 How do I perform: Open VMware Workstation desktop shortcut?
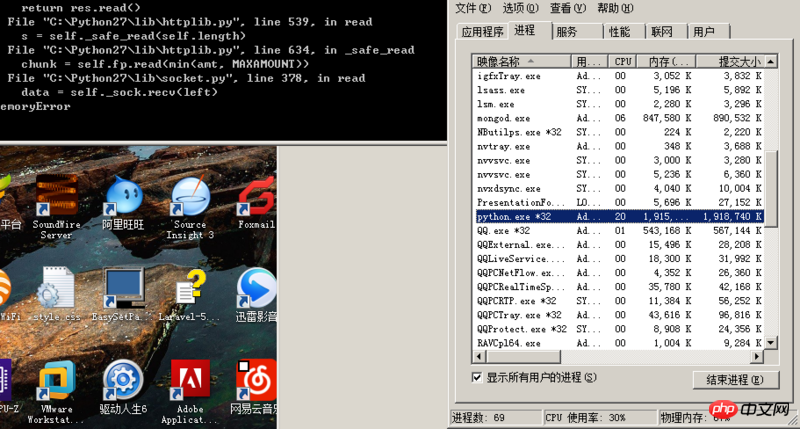[x=56, y=392]
